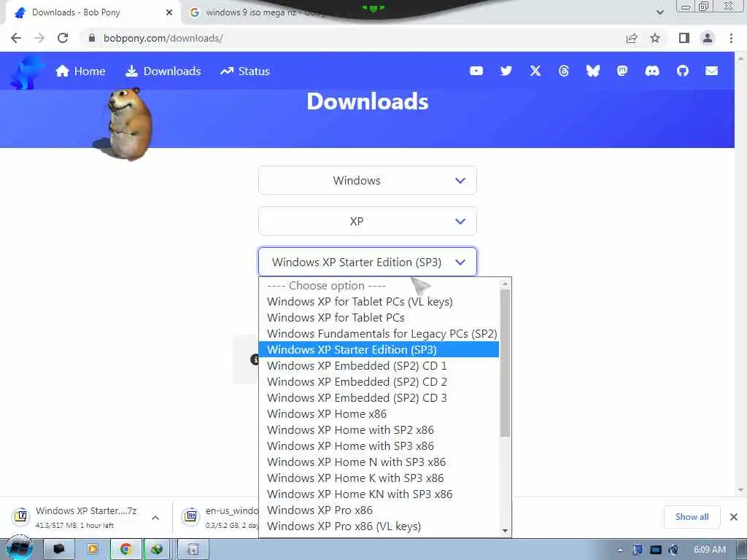
Task: Show hidden system tray icons
Action: 620,550
